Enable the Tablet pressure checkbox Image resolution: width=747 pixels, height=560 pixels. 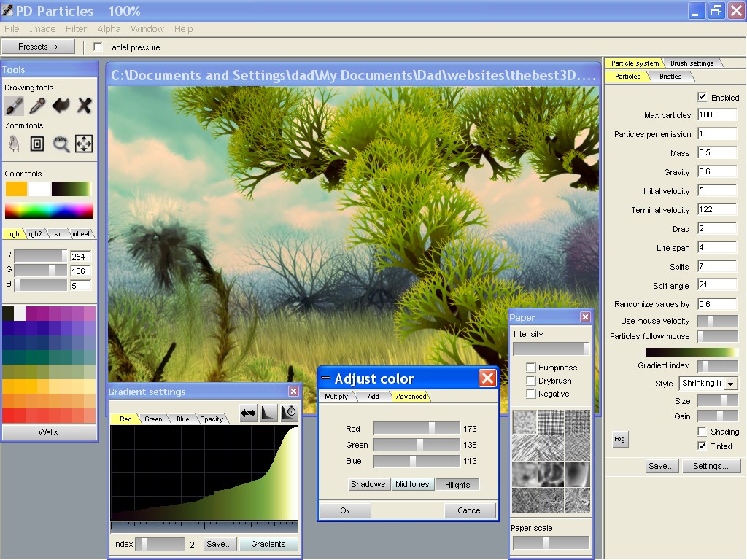click(x=98, y=47)
